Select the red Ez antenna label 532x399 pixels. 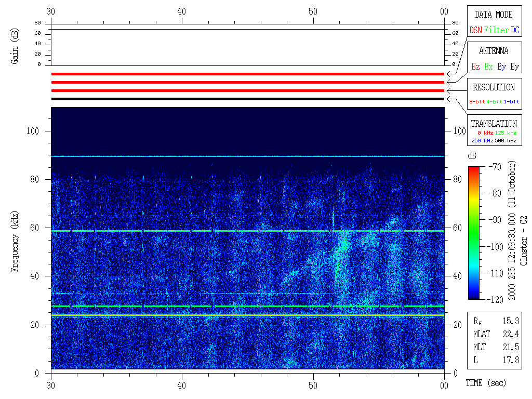point(475,67)
